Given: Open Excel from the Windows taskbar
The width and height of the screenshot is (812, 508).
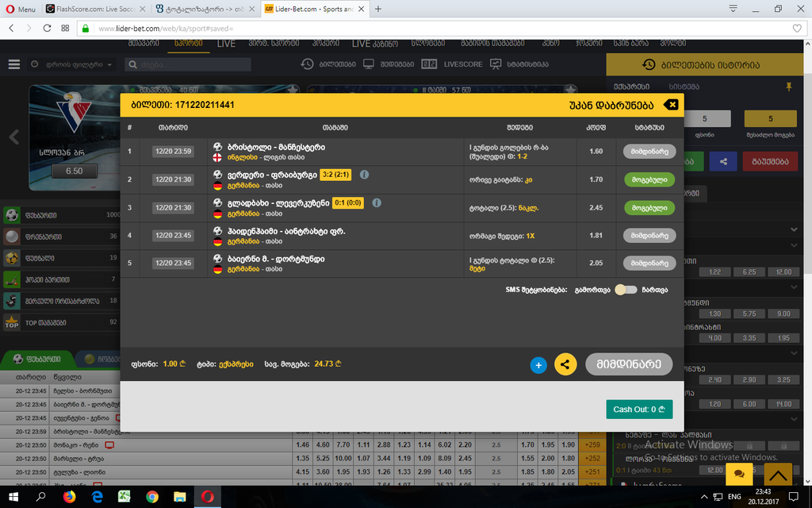Looking at the screenshot, I should click(x=124, y=497).
